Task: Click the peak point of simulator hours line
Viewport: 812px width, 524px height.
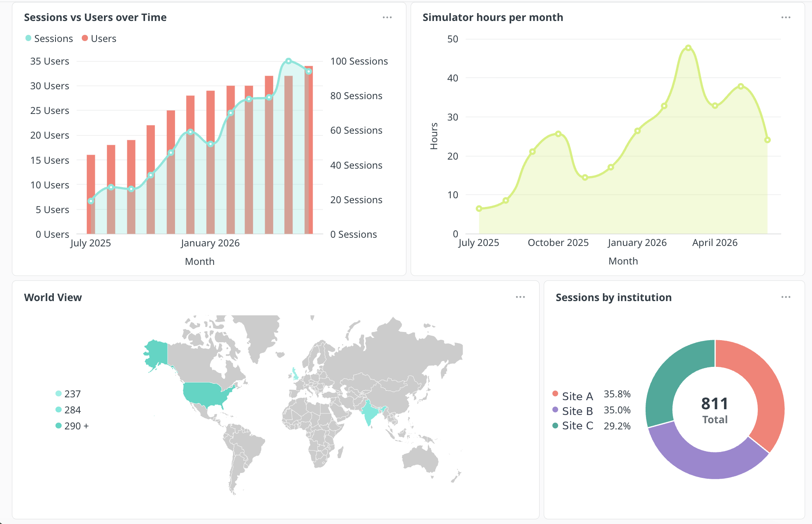Action: tap(688, 48)
